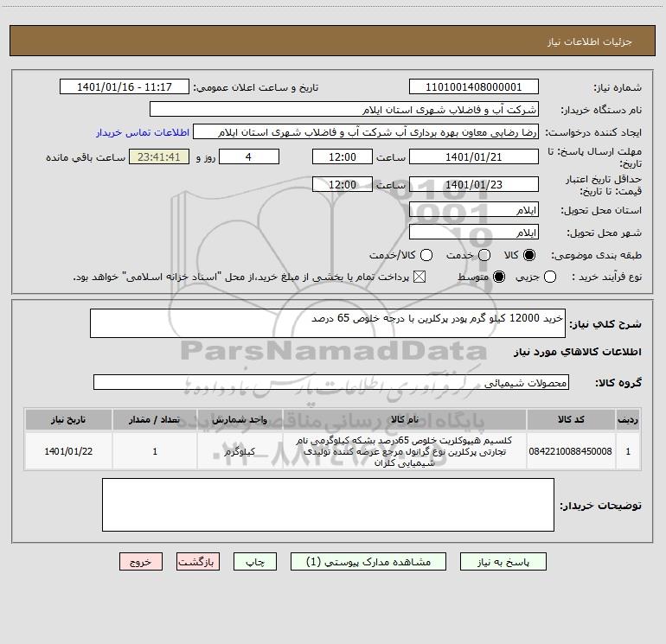666x644 pixels.
Task: Click تاریخ نیاز column header
Action: [68, 420]
